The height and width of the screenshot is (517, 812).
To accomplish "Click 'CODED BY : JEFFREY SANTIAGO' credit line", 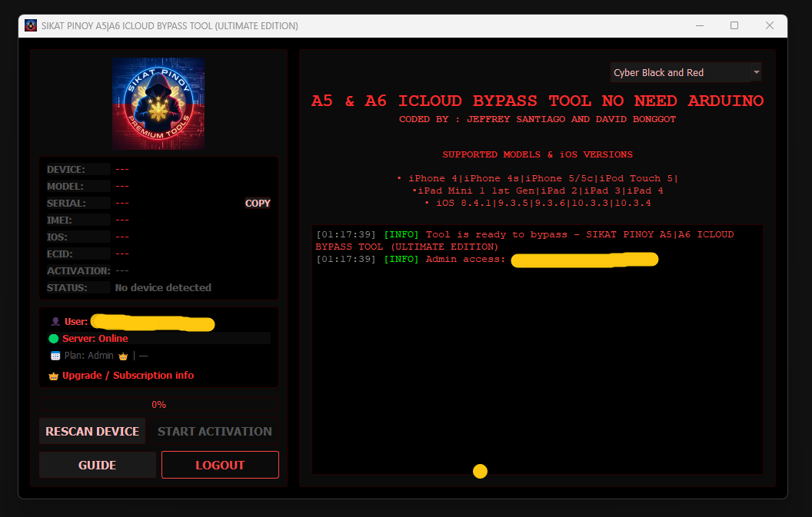I will click(537, 119).
